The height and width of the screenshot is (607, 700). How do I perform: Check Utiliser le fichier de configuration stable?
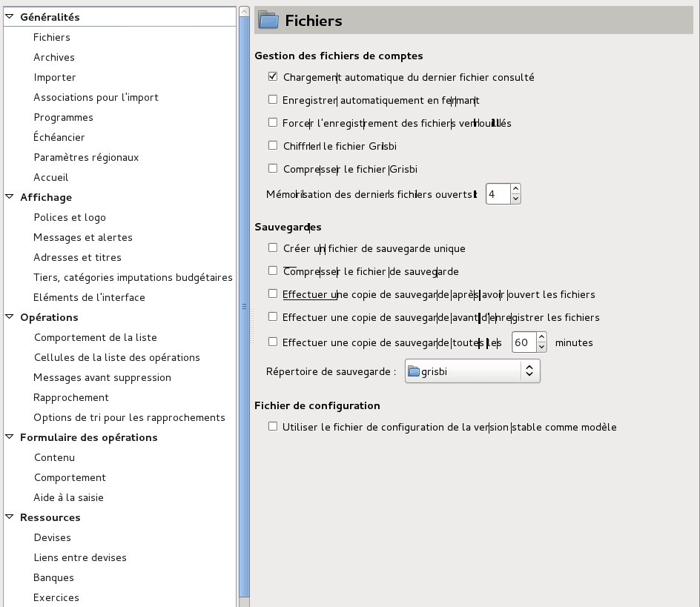(273, 427)
